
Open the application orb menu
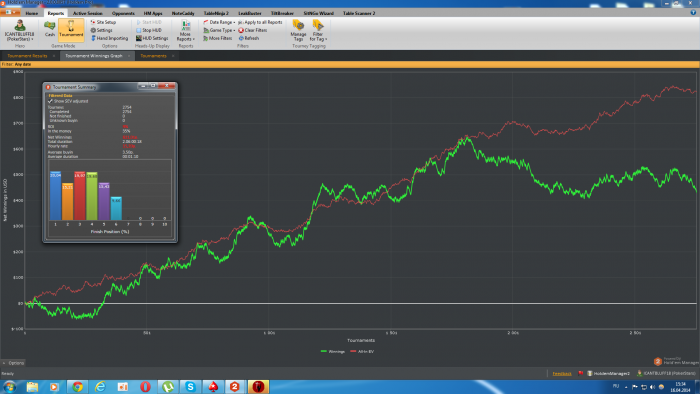point(10,12)
